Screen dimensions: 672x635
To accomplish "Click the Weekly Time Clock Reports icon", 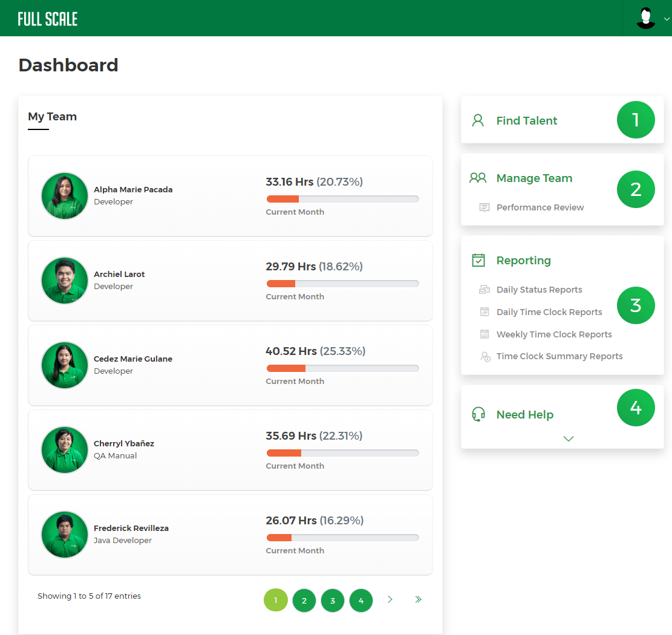I will coord(484,334).
